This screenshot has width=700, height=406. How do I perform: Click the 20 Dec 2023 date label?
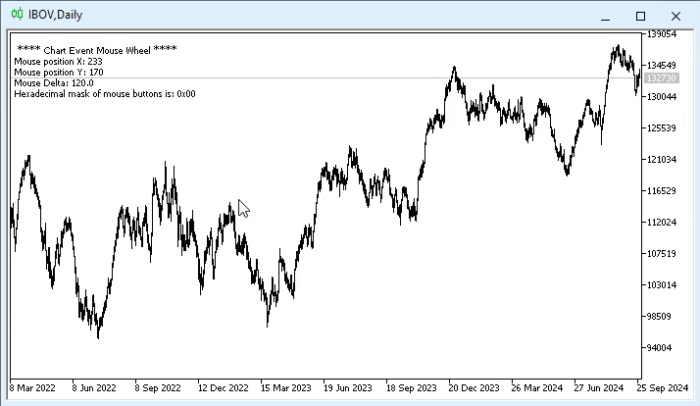coord(474,388)
